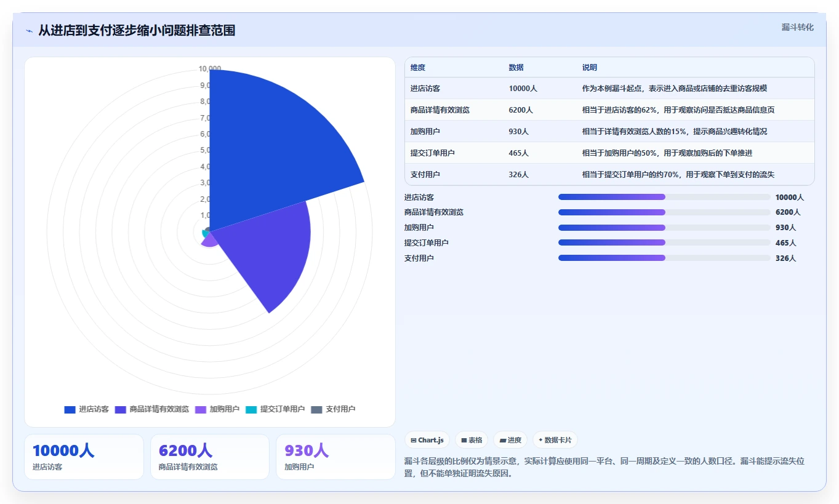Click the 326人 value in the table
This screenshot has height=504, width=839.
[519, 175]
